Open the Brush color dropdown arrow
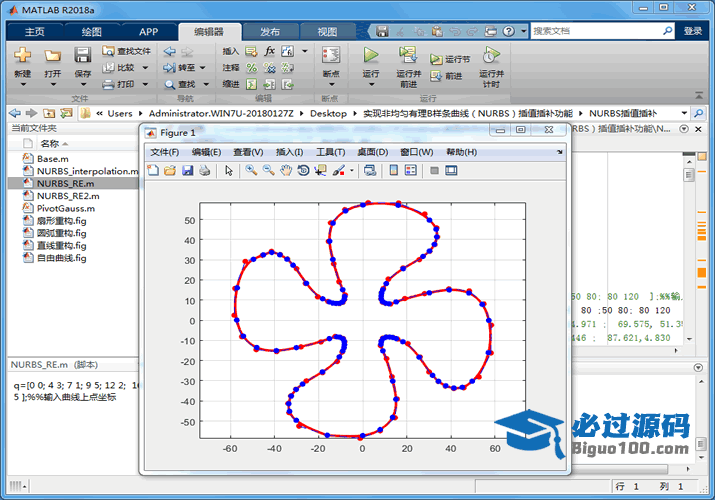 (x=352, y=171)
